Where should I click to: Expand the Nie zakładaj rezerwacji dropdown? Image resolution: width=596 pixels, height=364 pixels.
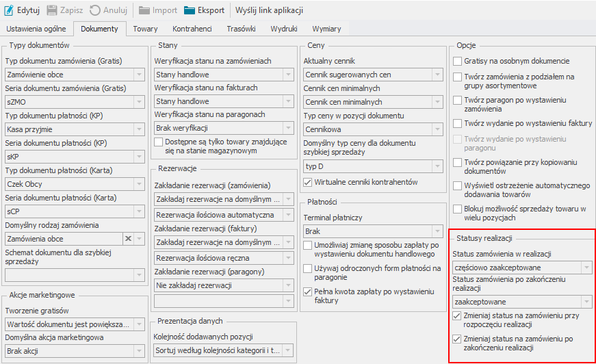point(288,285)
